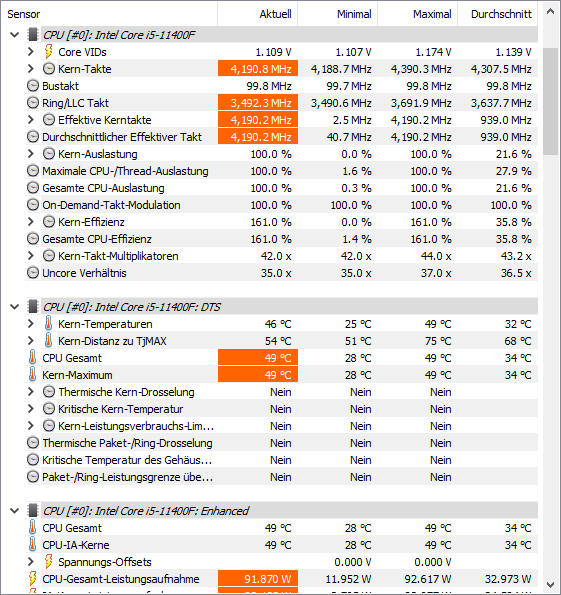Click the thermometer icon next to Kern-Maximum
This screenshot has height=595, width=561.
pos(33,375)
